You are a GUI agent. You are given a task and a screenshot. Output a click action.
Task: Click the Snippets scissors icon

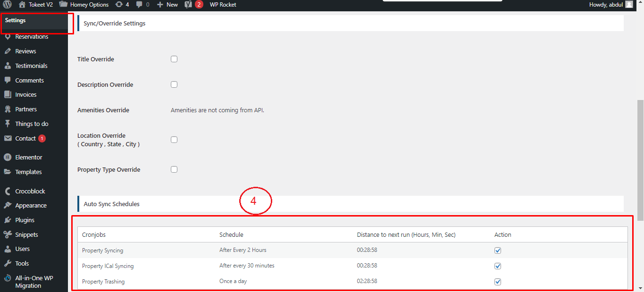[x=8, y=234]
